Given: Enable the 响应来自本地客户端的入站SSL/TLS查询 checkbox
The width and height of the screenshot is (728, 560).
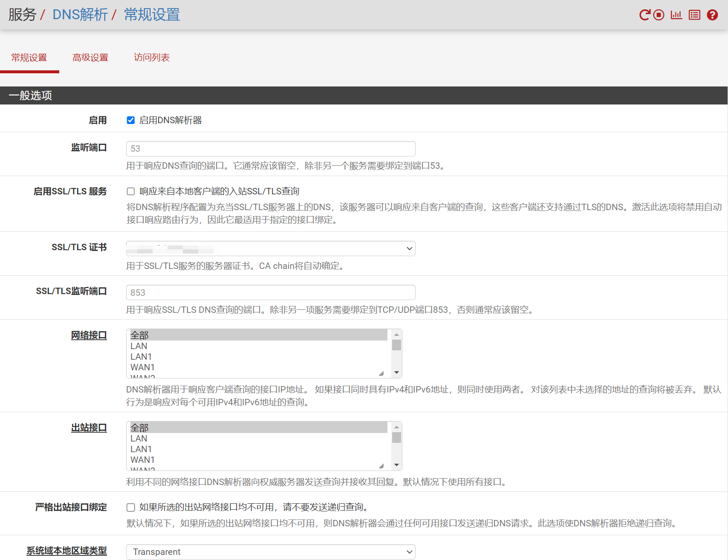Looking at the screenshot, I should [x=131, y=191].
